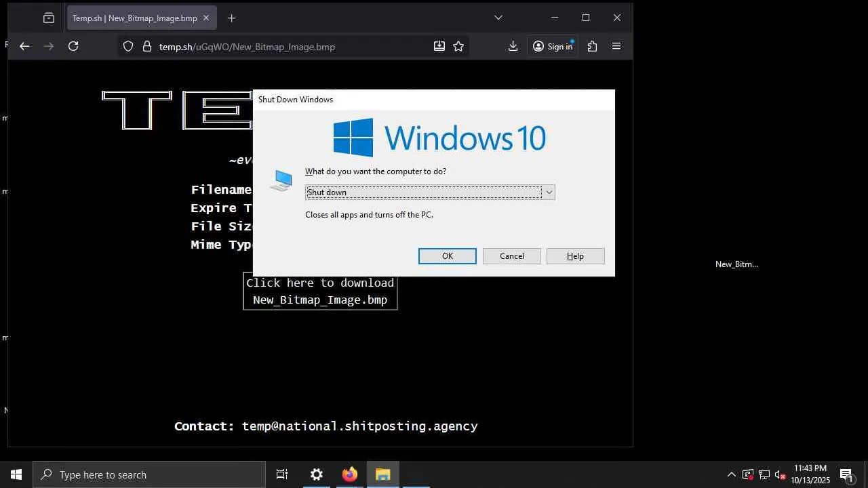
Task: Confirm shutdown with the OK button
Action: pyautogui.click(x=448, y=256)
